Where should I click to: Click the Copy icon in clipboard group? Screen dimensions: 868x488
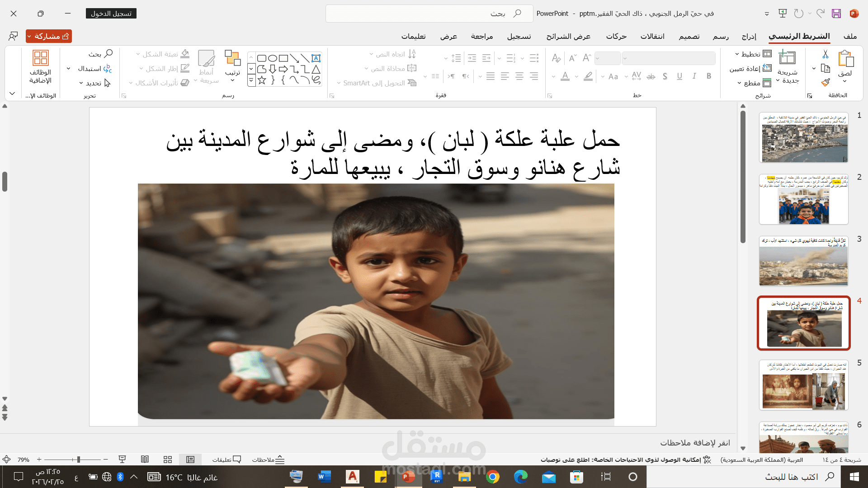(826, 69)
